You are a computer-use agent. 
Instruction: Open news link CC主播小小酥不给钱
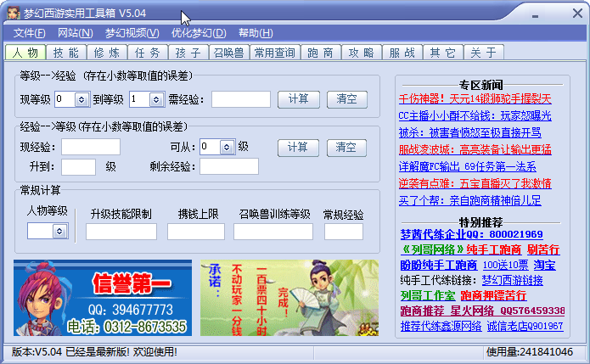(475, 115)
